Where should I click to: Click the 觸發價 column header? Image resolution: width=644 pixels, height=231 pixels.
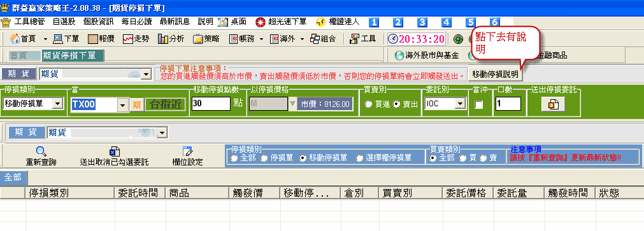point(254,193)
